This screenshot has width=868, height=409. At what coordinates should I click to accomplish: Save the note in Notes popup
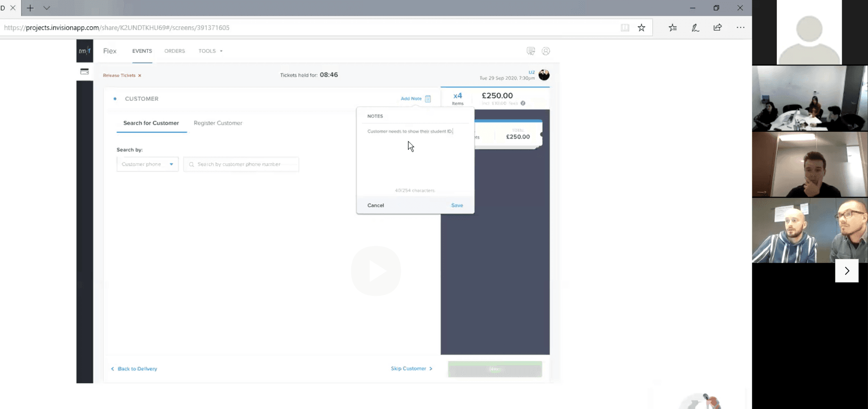coord(457,205)
